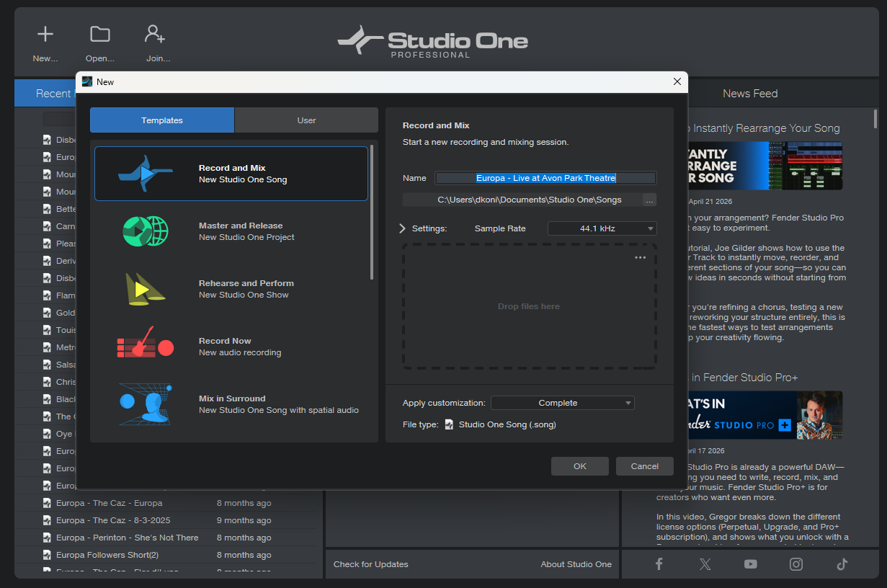The image size is (887, 588).
Task: Select the Record and Mix template icon
Action: pyautogui.click(x=146, y=174)
